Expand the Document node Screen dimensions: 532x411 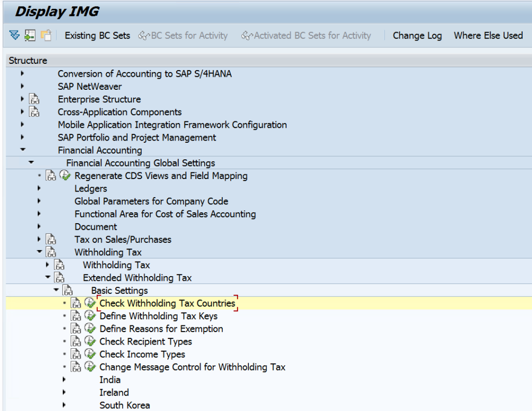point(39,226)
